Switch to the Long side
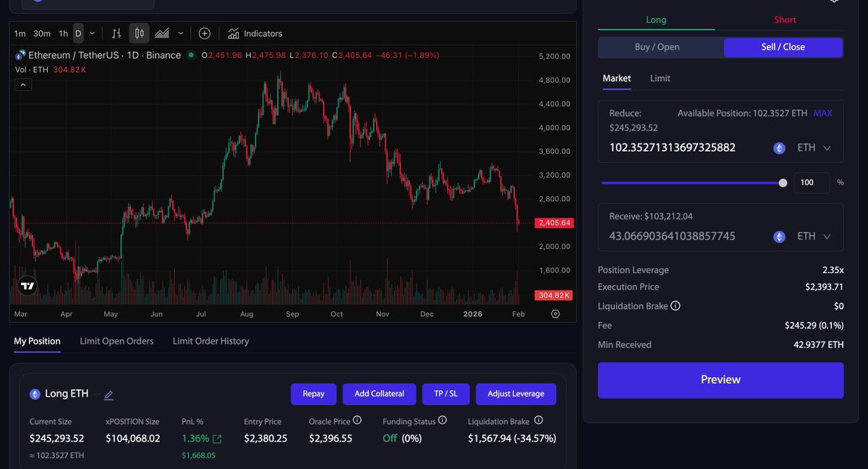 pyautogui.click(x=656, y=20)
